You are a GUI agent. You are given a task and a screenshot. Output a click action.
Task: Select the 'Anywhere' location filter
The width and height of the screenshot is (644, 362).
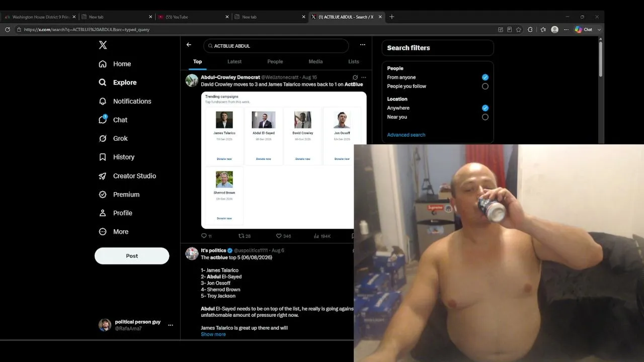[x=485, y=108]
